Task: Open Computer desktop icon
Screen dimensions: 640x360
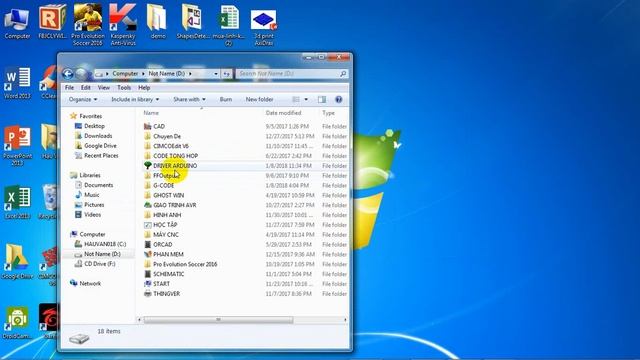Action: point(17,23)
